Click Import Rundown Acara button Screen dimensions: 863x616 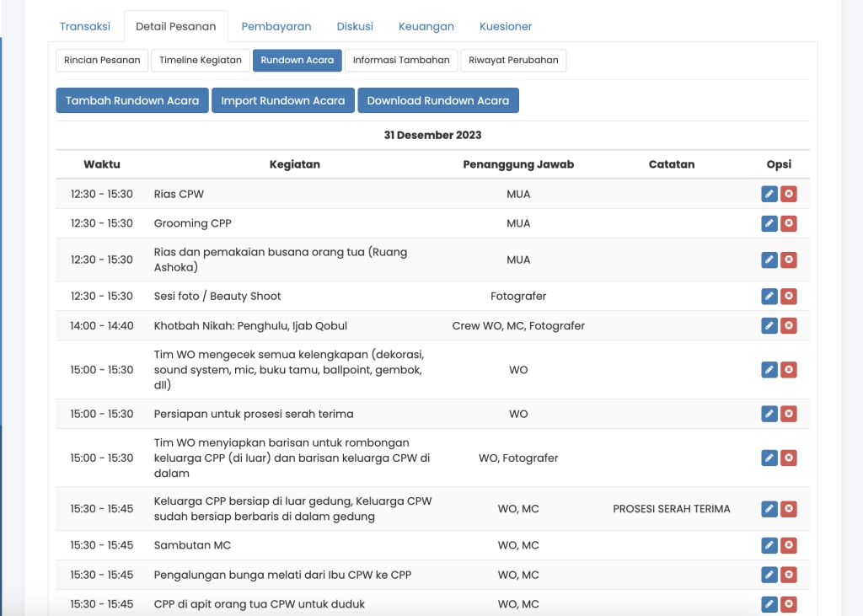[283, 99]
